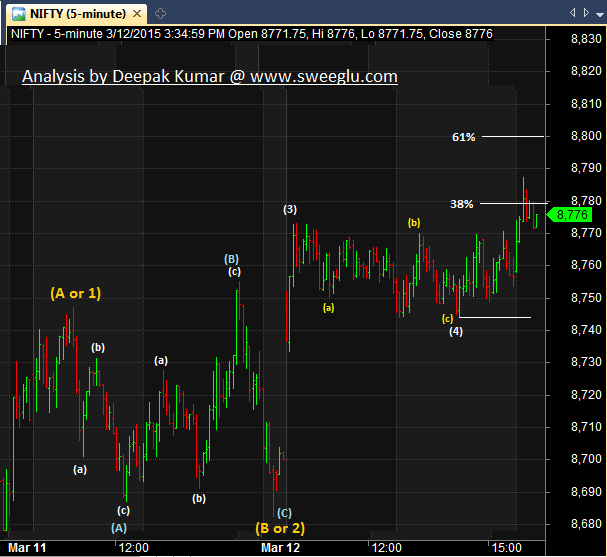Click the (4) wave label
Image resolution: width=607 pixels, height=557 pixels.
(456, 331)
